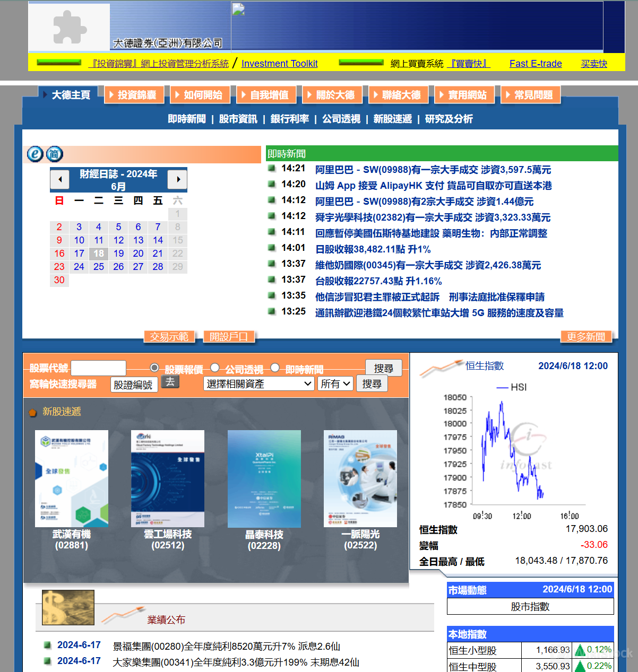638x672 pixels.
Task: Go to next month in the calendar
Action: (x=178, y=179)
